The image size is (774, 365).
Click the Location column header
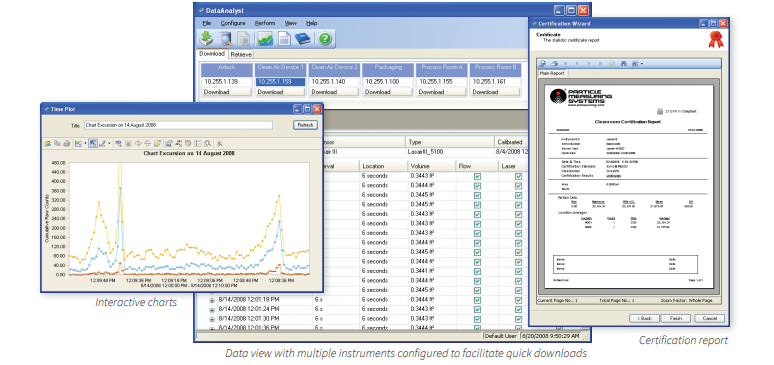(x=384, y=166)
